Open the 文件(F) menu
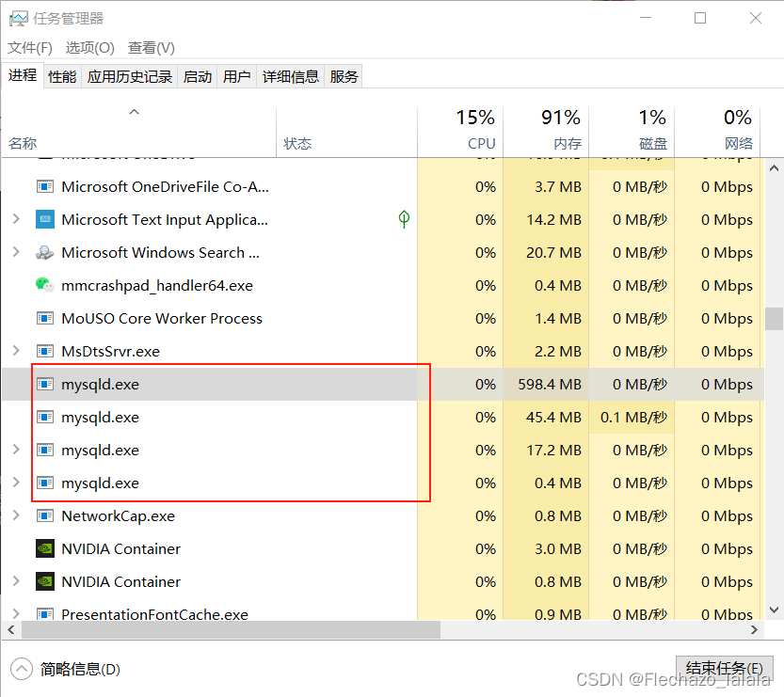 click(x=30, y=48)
